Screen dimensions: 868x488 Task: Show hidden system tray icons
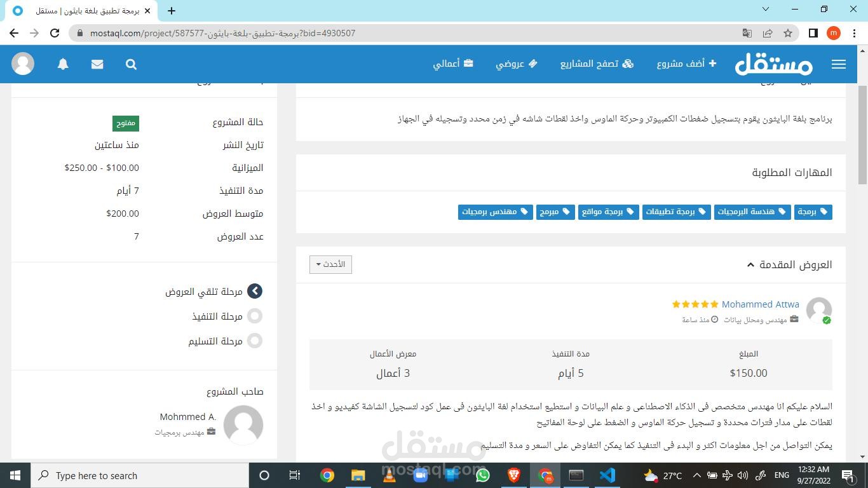click(696, 475)
